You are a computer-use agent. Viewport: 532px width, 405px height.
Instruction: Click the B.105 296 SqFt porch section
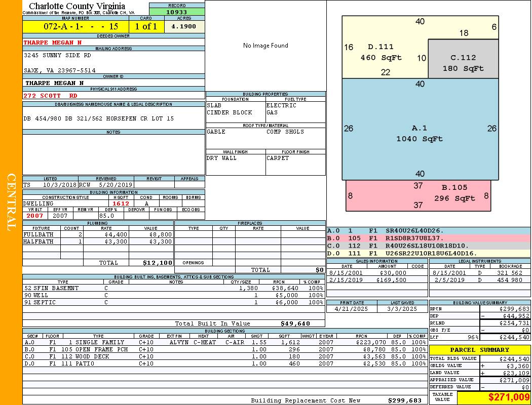(x=418, y=195)
